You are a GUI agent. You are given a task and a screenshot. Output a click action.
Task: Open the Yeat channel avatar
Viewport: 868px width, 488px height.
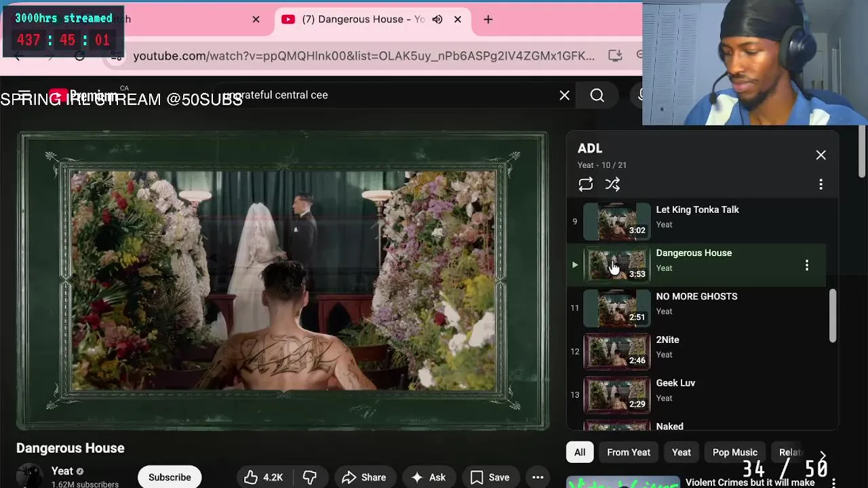click(30, 476)
